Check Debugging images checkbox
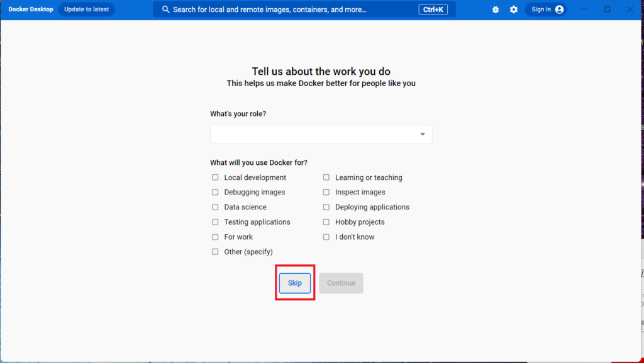 click(215, 192)
